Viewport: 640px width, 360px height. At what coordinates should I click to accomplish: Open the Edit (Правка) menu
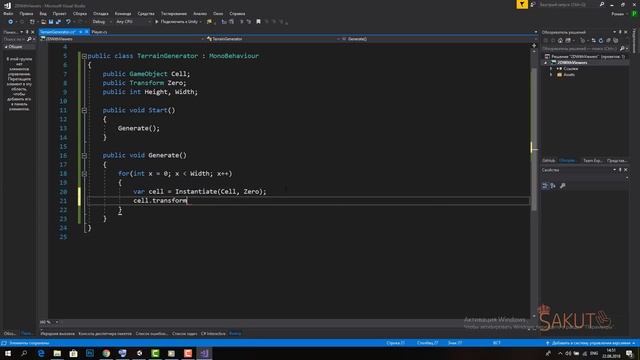[x=26, y=13]
